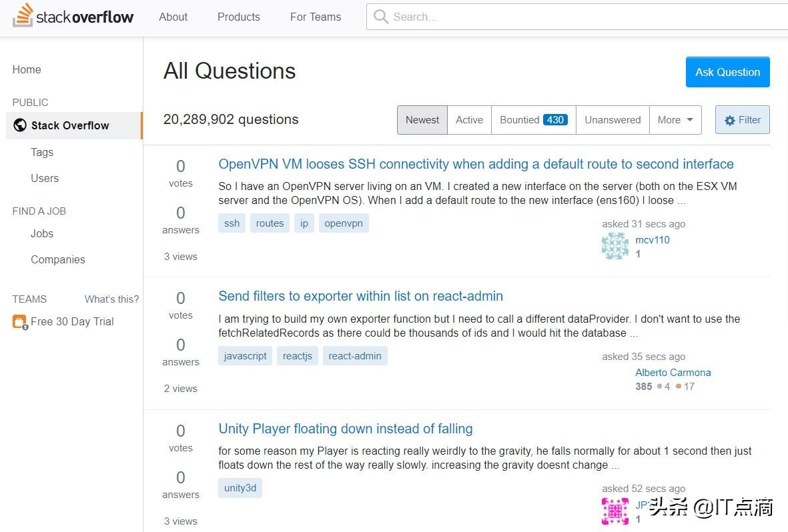Click the About link in header

173,17
